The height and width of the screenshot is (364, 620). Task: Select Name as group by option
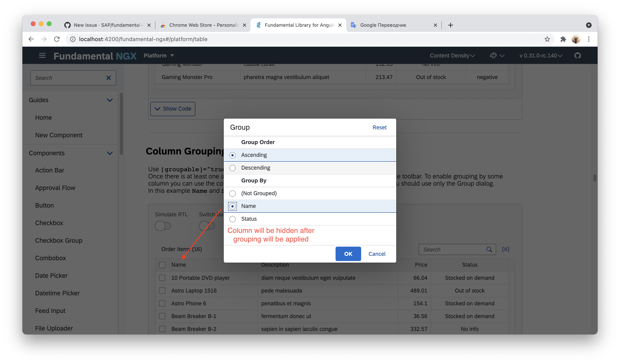(x=310, y=206)
